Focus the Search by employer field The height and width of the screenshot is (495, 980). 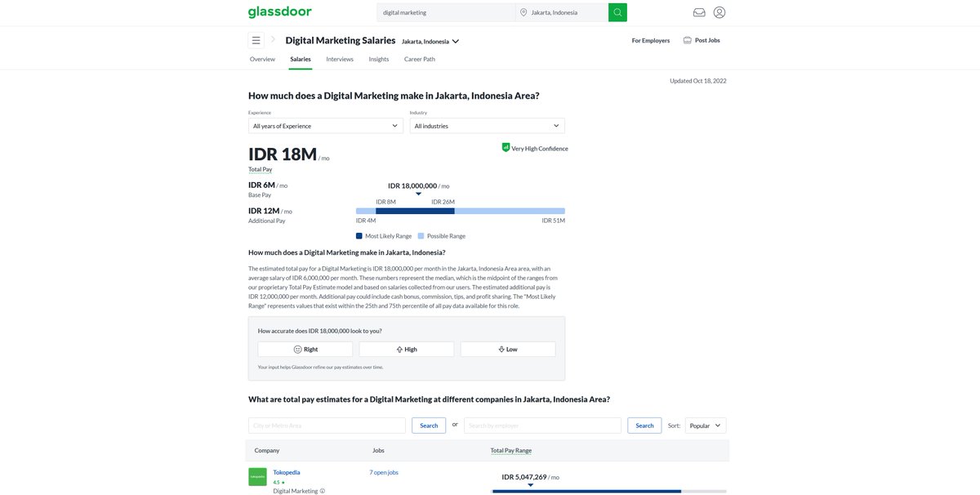[x=542, y=426]
